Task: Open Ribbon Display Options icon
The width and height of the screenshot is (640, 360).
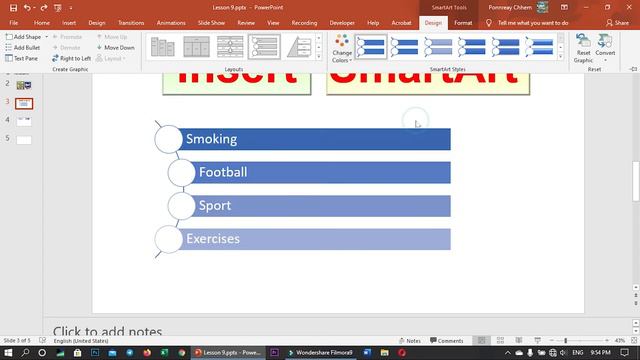Action: tap(564, 7)
